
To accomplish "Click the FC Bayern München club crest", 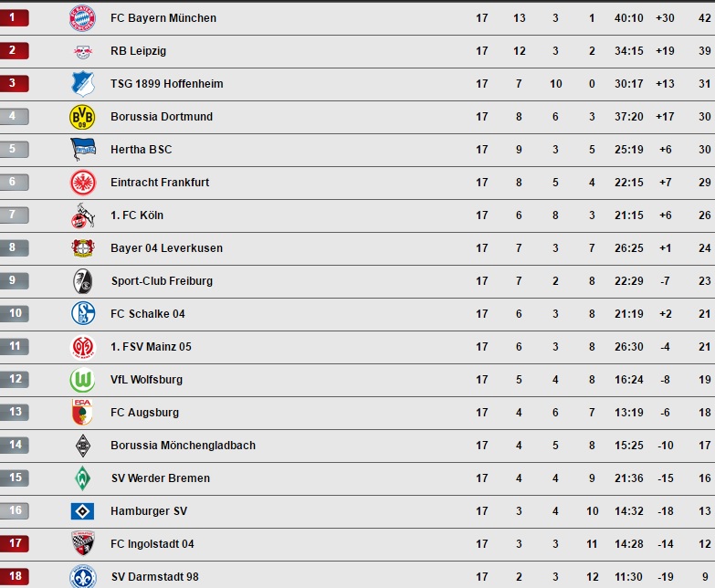I will click(82, 18).
